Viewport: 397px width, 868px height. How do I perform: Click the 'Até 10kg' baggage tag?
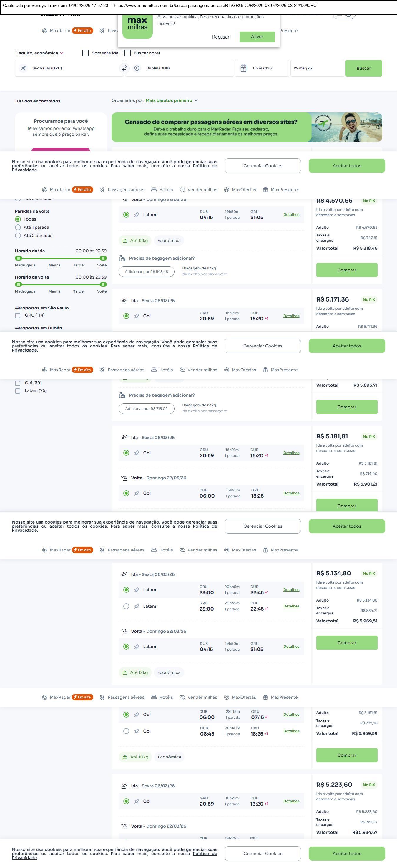(135, 757)
